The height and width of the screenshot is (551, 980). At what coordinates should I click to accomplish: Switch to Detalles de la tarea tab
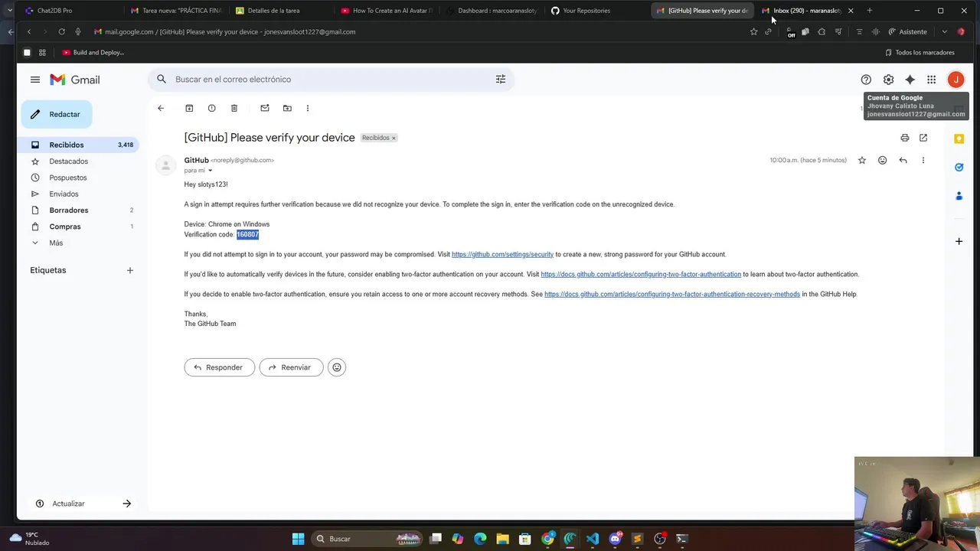[279, 11]
